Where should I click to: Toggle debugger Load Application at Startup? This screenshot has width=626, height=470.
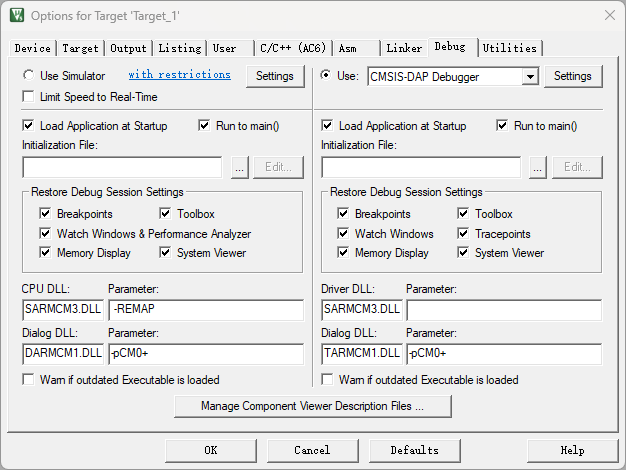(x=327, y=126)
